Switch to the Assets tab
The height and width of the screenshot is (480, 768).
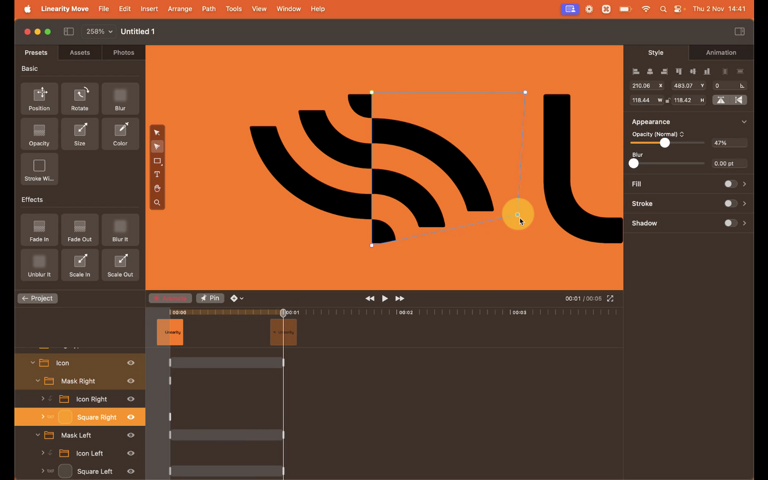tap(80, 52)
